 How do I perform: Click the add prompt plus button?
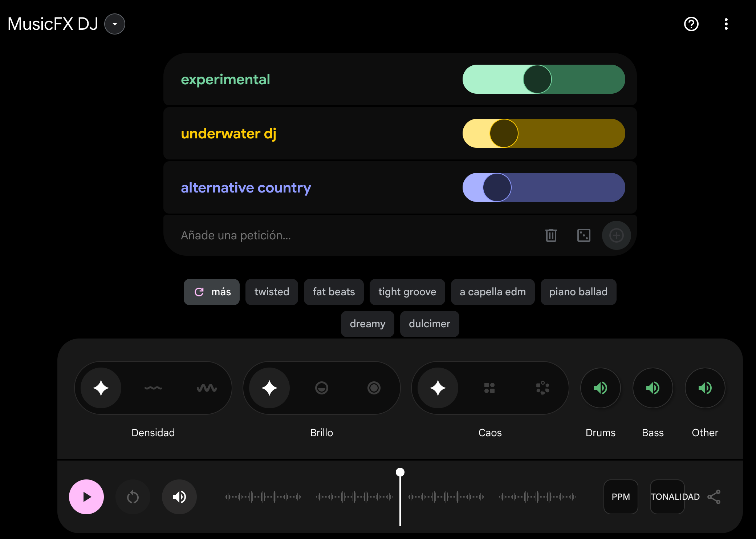(x=616, y=235)
